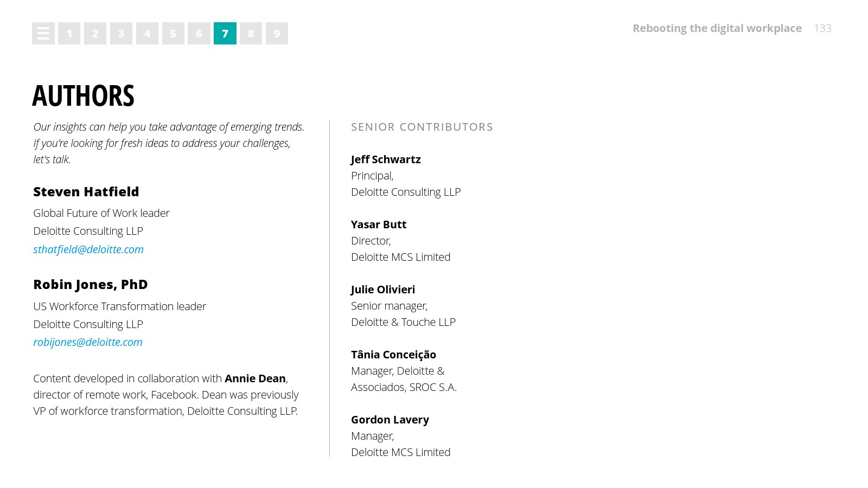Click contributor name Jeff Schwartz
The height and width of the screenshot is (488, 868).
386,159
